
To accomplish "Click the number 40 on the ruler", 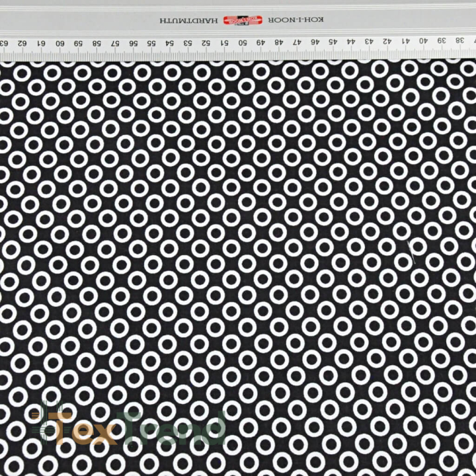I will pos(424,41).
